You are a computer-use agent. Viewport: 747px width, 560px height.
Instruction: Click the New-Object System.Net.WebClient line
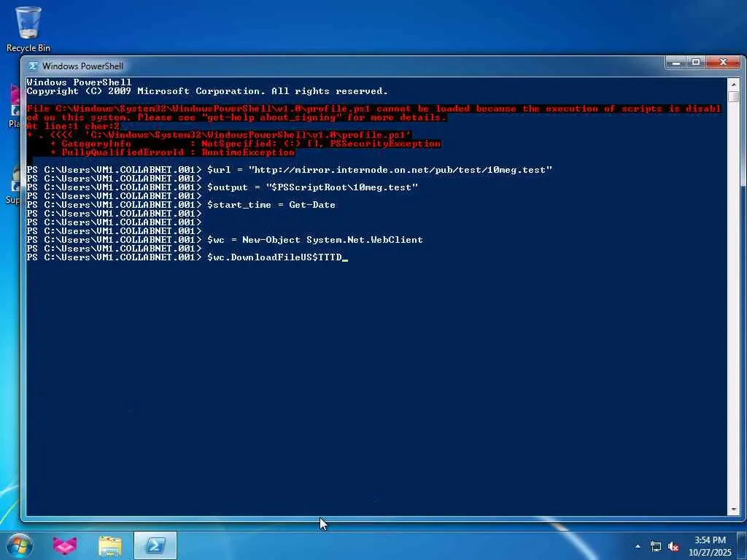pyautogui.click(x=225, y=240)
